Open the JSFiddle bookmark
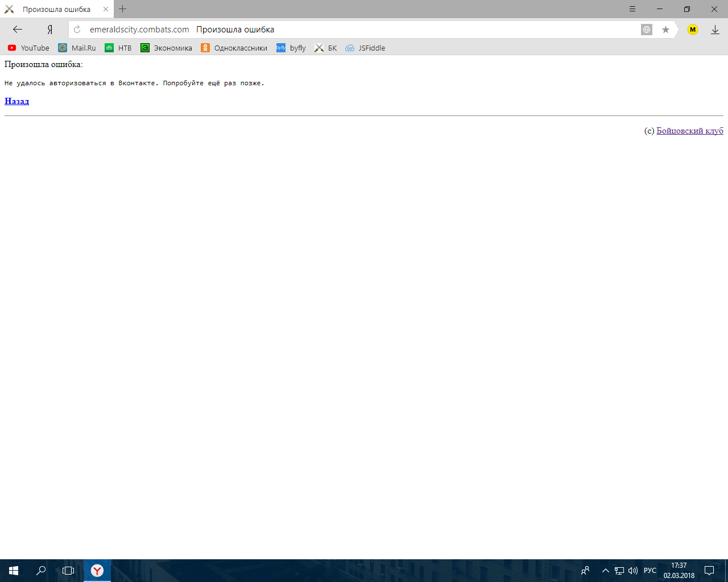This screenshot has width=728, height=582. click(x=365, y=48)
